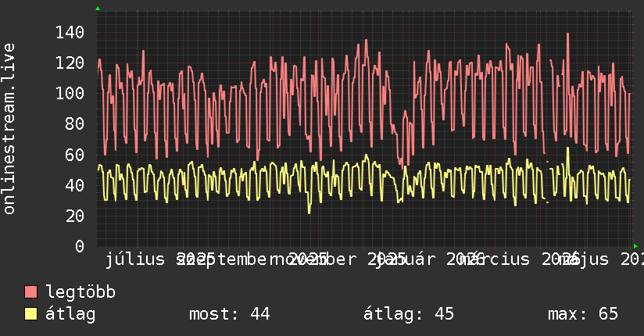Viewport: 644px width, 336px height.
Task: Click the yellow átlag legend swatch
Action: click(30, 313)
